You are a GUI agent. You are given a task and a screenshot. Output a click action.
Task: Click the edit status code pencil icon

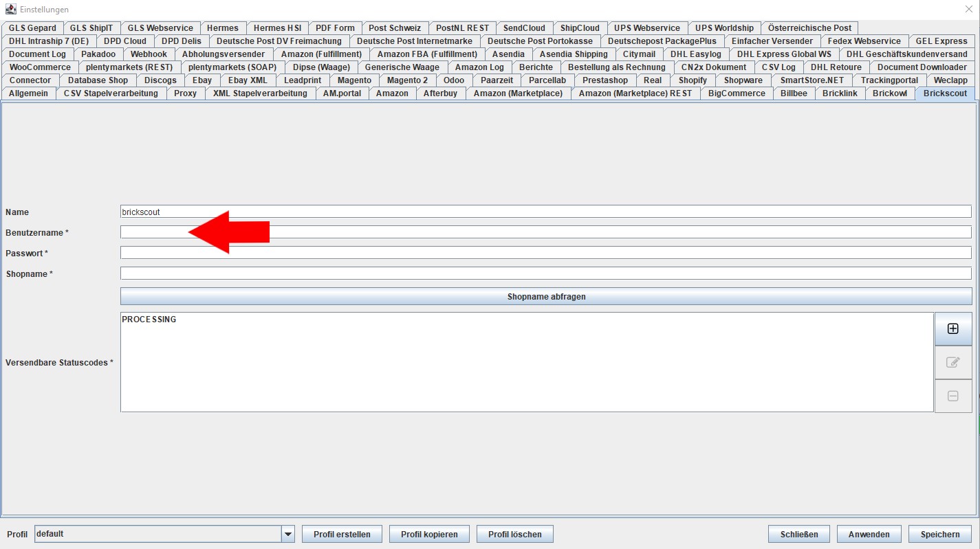(952, 362)
